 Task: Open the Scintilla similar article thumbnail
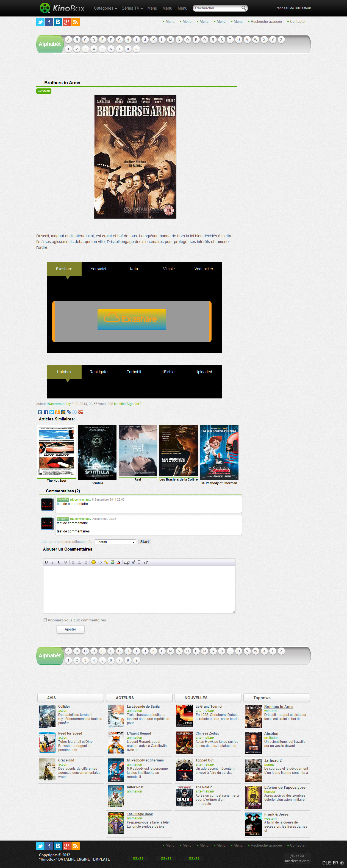[x=97, y=452]
